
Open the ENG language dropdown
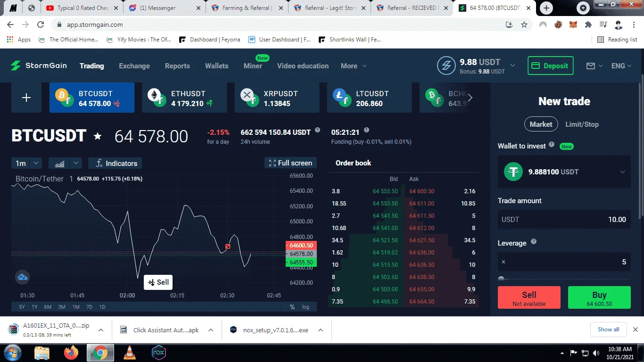(621, 66)
